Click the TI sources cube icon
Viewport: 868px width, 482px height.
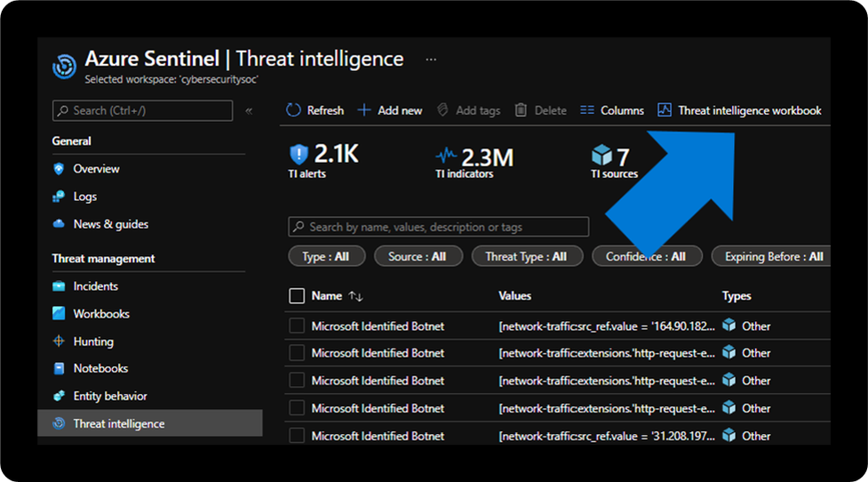click(x=601, y=155)
